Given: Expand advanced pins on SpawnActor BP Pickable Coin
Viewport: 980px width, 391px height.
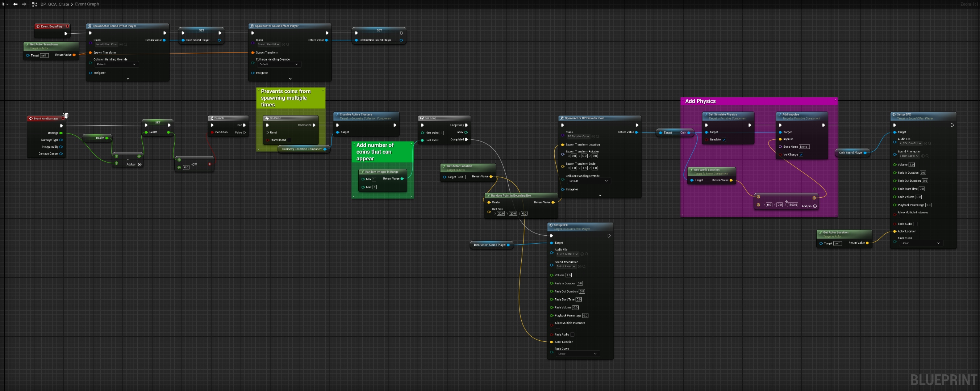Looking at the screenshot, I should coord(600,195).
